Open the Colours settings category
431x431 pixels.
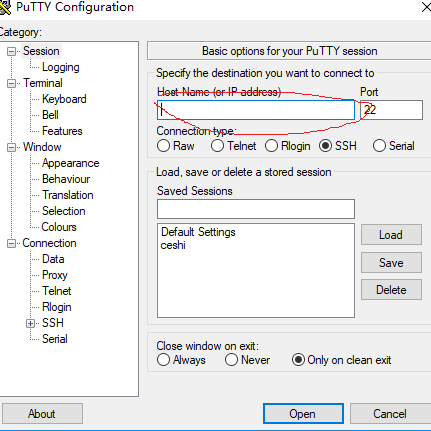tap(59, 227)
